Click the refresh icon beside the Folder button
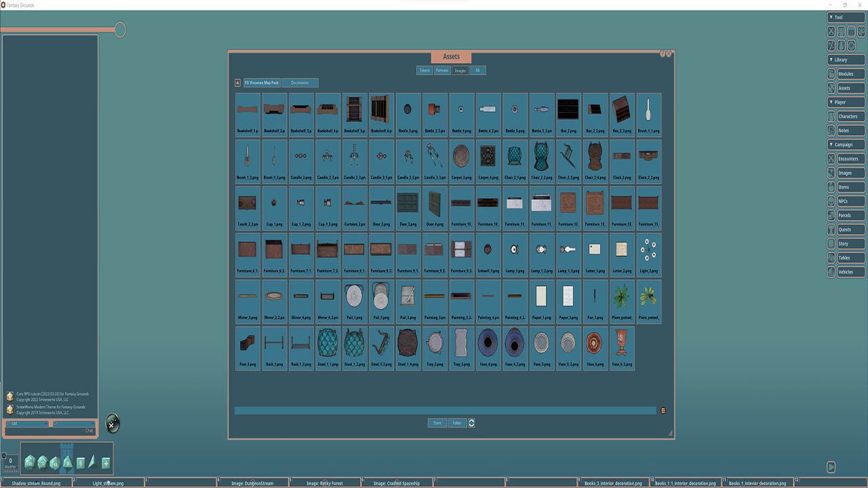Image resolution: width=868 pixels, height=488 pixels. pos(471,423)
